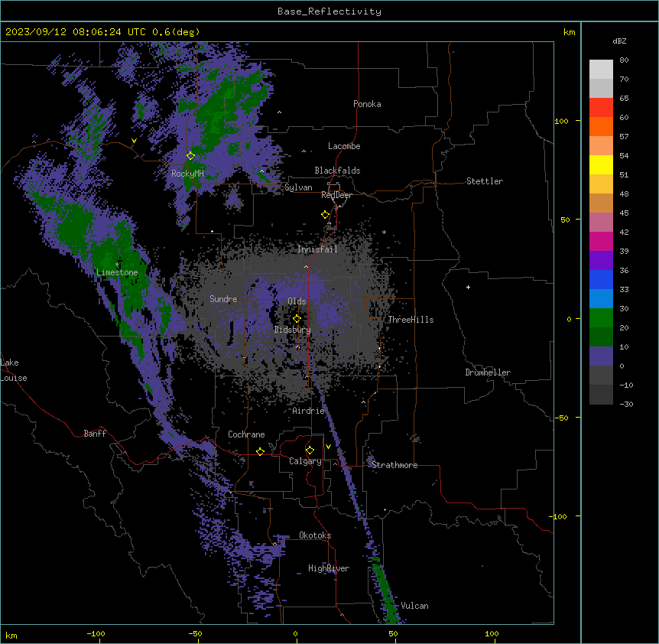This screenshot has height=644, width=659.
Task: Click the Ponoka city label
Action: pyautogui.click(x=367, y=104)
